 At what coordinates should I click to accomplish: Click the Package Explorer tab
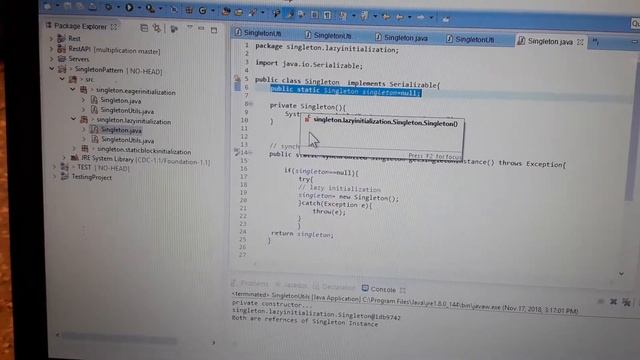point(80,26)
